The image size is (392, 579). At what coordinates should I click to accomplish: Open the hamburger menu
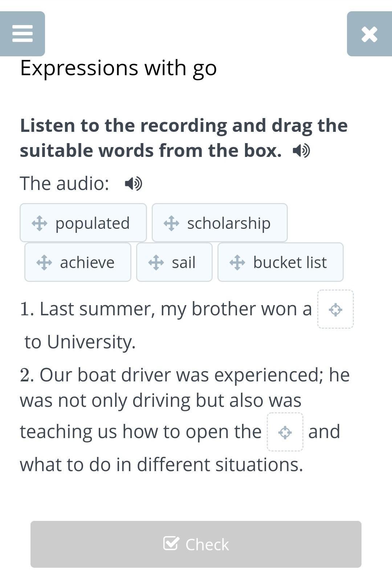coord(23,34)
